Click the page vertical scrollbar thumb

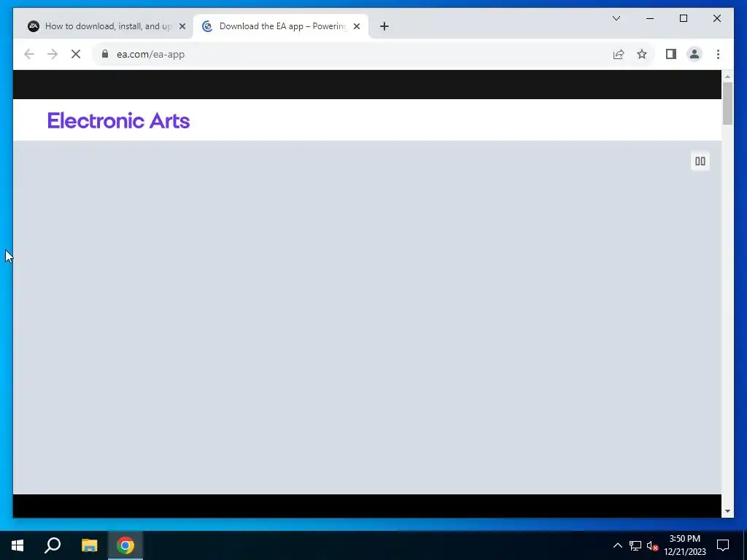[x=727, y=104]
